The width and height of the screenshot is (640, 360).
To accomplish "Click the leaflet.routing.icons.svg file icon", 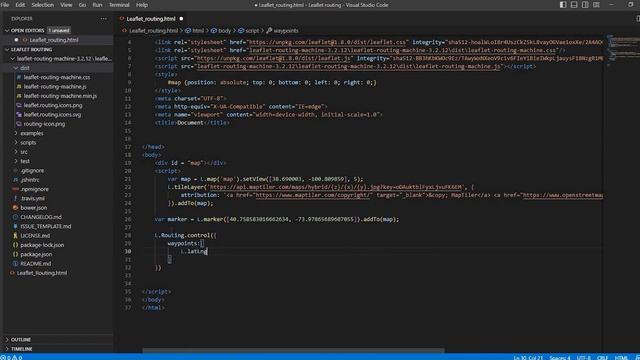I will (19, 115).
